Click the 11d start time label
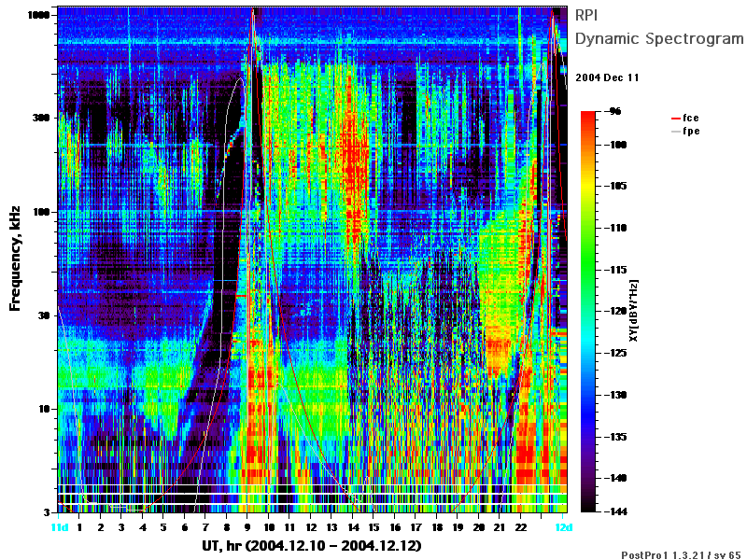This screenshot has height=560, width=747. click(x=59, y=527)
